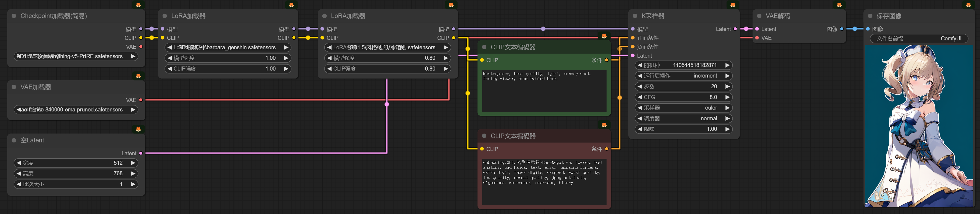Click the Latent output port on 空Latent
This screenshot has width=980, height=214.
click(x=141, y=153)
